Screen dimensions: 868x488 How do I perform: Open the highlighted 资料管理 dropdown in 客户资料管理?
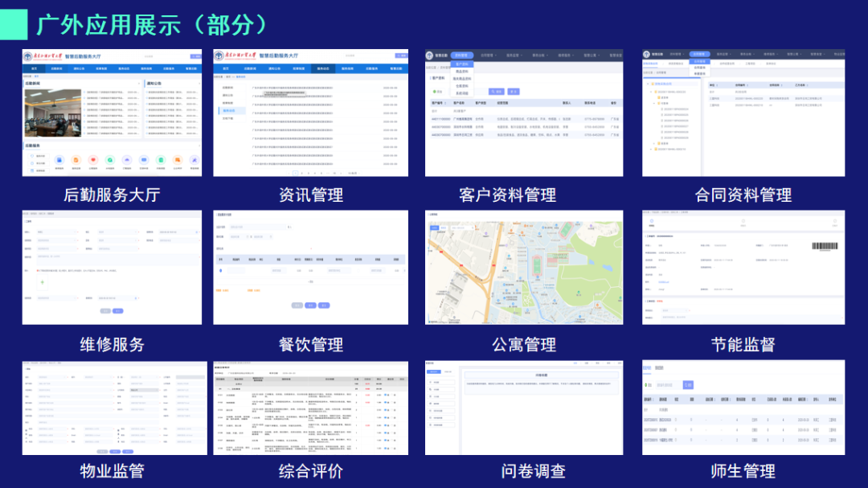pos(461,55)
